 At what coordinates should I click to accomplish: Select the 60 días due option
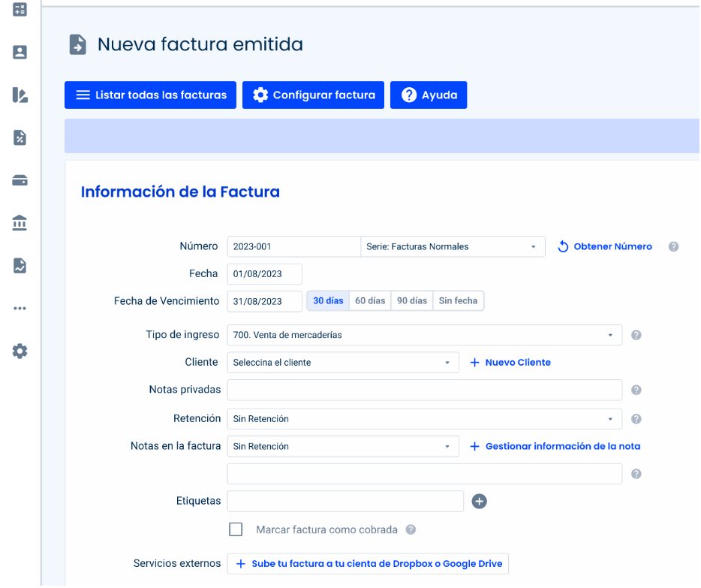tap(370, 301)
